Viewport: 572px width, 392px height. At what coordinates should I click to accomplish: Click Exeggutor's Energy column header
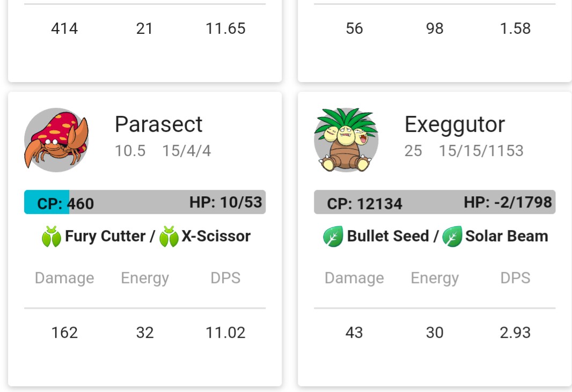point(435,279)
